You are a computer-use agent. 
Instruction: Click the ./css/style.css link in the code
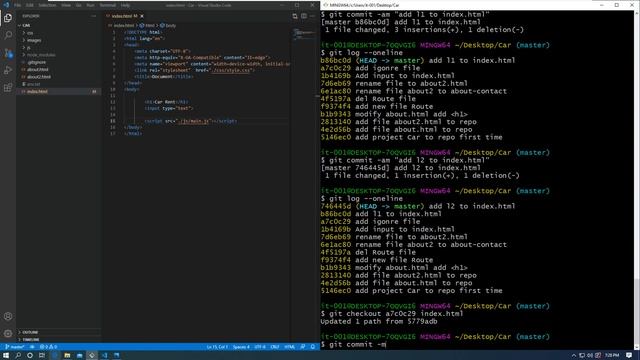(231, 70)
